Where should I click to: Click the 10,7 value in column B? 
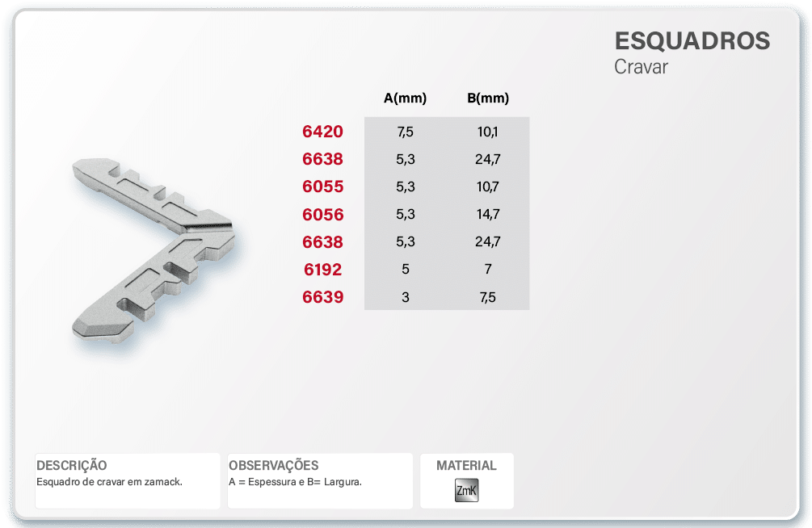487,186
